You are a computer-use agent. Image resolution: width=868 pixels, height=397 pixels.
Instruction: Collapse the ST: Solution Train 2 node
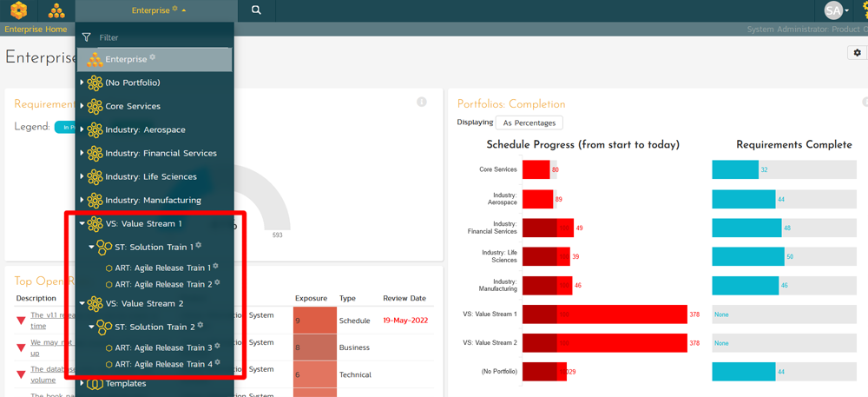[x=92, y=327]
